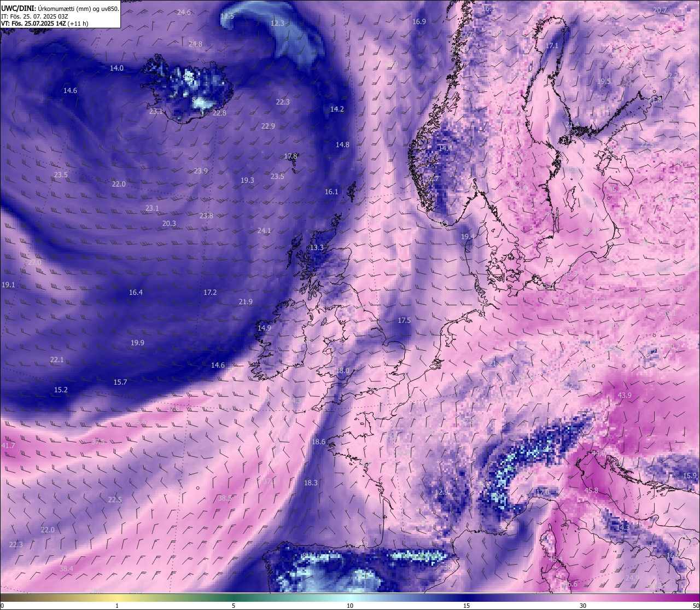This screenshot has height=610, width=700.
Task: Click the 14.0 value label
Action: (x=116, y=68)
